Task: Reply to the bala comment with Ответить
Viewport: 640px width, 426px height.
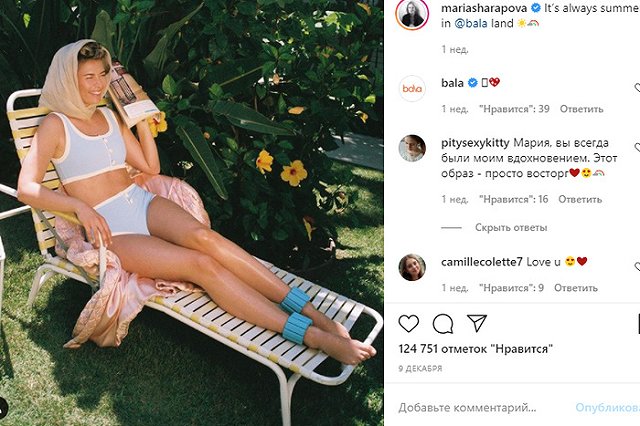Action: click(x=581, y=109)
